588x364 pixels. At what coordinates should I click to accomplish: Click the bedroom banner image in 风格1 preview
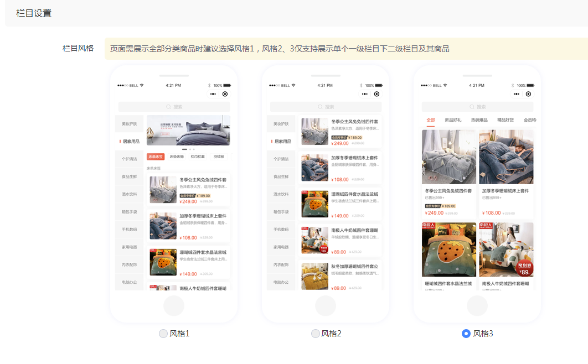coord(188,131)
